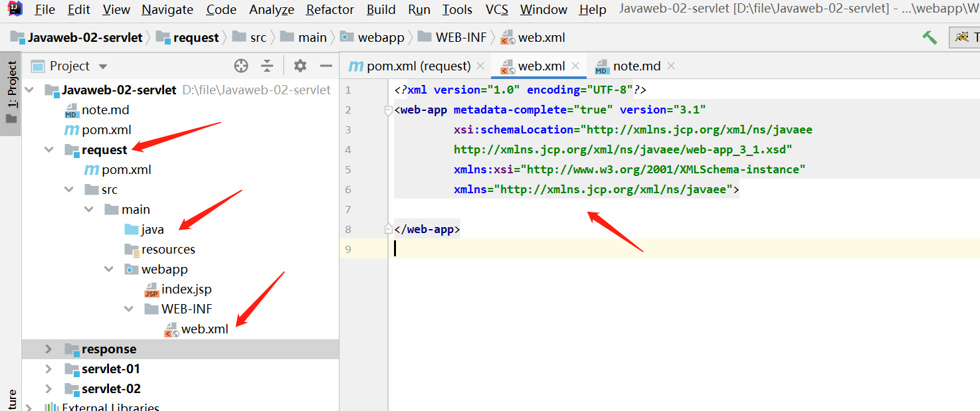Close the web.xml editor tab
The width and height of the screenshot is (980, 411).
coord(575,66)
